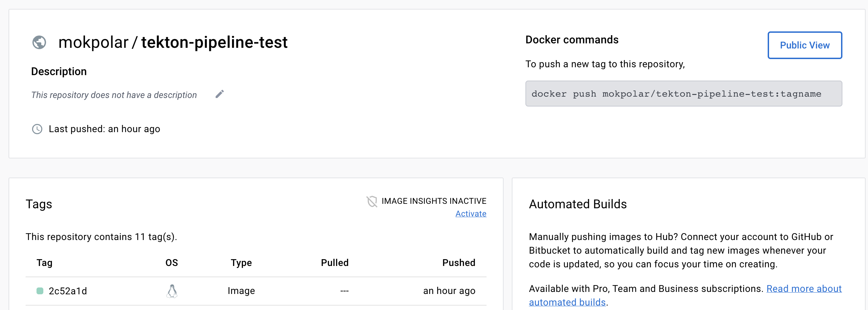
Task: Click the Tags section heading
Action: tap(39, 204)
